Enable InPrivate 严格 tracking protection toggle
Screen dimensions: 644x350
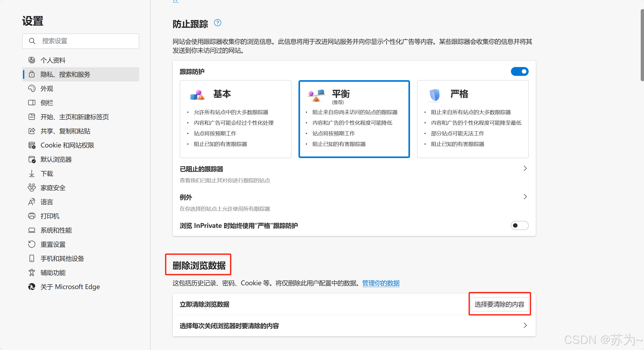point(520,225)
